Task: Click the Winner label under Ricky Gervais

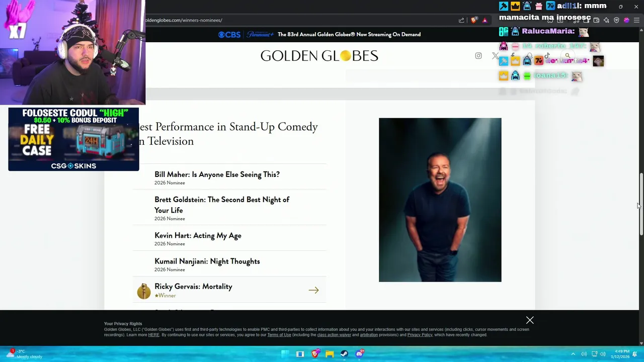Action: click(x=165, y=296)
